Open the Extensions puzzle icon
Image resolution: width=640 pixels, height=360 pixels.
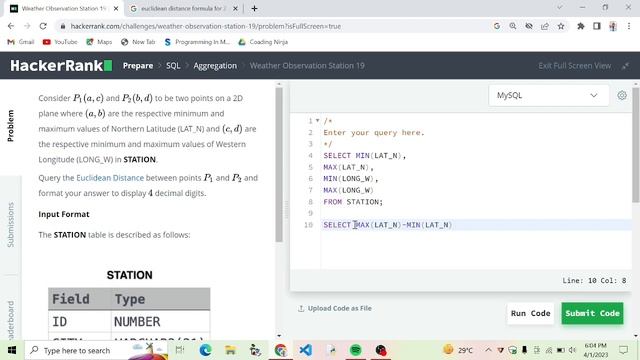(x=580, y=26)
